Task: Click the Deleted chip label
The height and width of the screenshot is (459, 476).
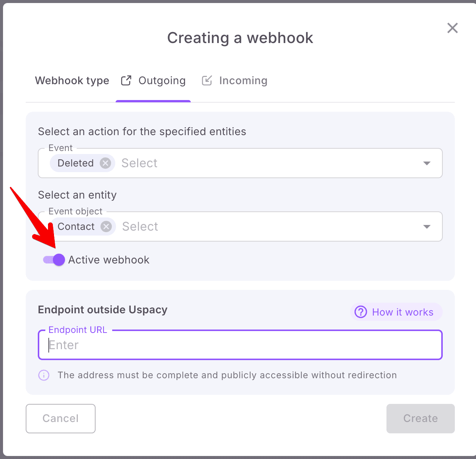Action: click(x=76, y=163)
